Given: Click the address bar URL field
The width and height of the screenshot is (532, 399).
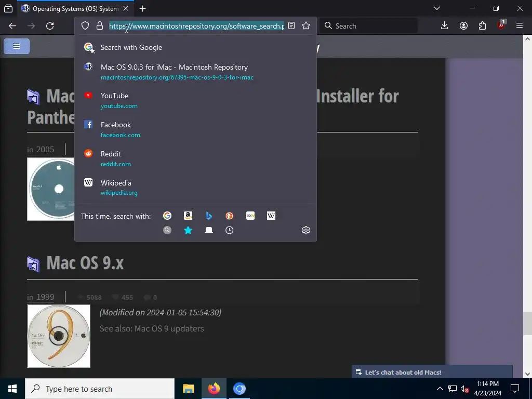Looking at the screenshot, I should point(196,26).
